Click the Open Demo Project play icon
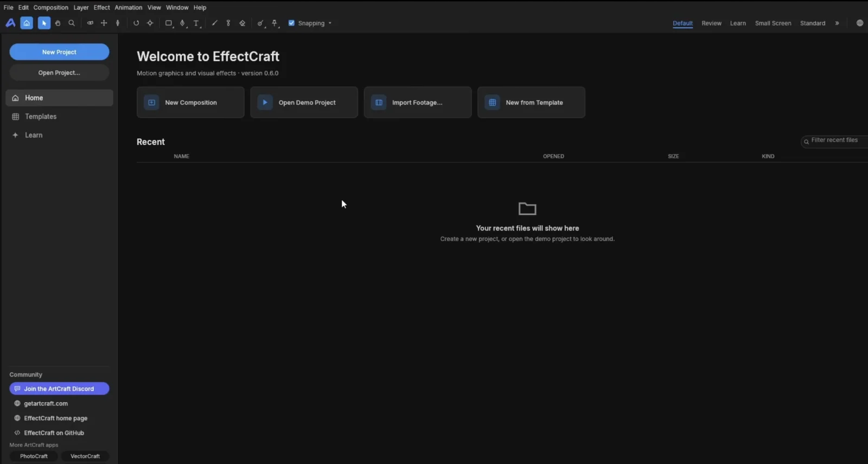868x464 pixels. (x=265, y=102)
